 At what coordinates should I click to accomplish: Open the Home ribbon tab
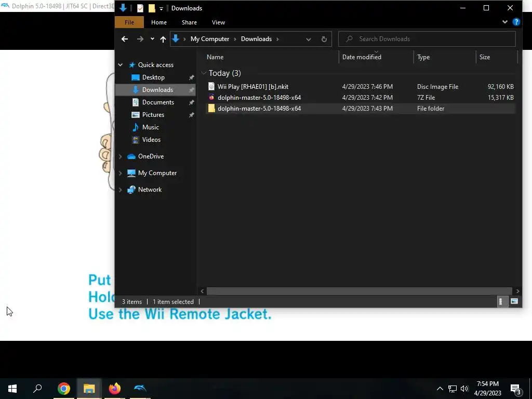(159, 22)
